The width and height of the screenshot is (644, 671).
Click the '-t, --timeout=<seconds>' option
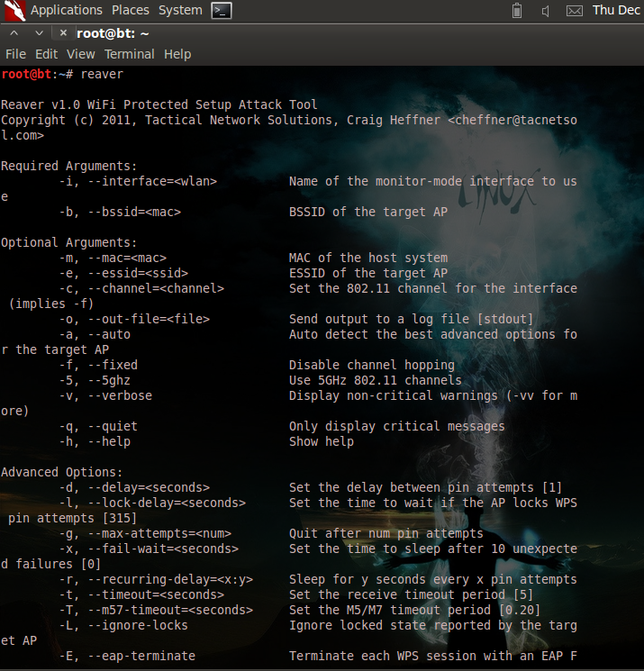tap(141, 594)
